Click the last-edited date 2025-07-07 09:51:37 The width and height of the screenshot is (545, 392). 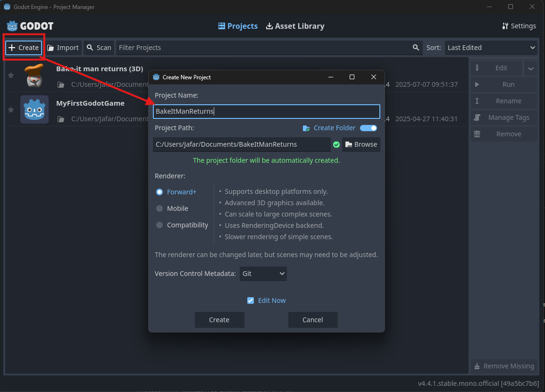(427, 84)
